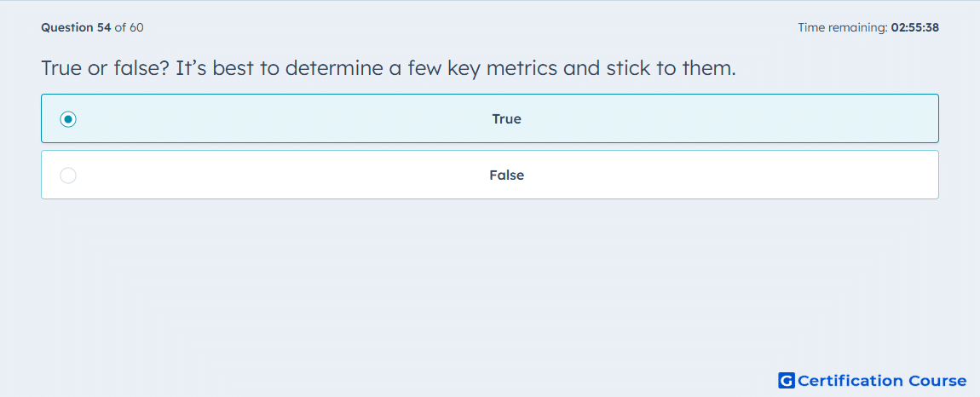Viewport: 980px width, 397px height.
Task: Click the word 'Course' in watermark
Action: pyautogui.click(x=937, y=380)
